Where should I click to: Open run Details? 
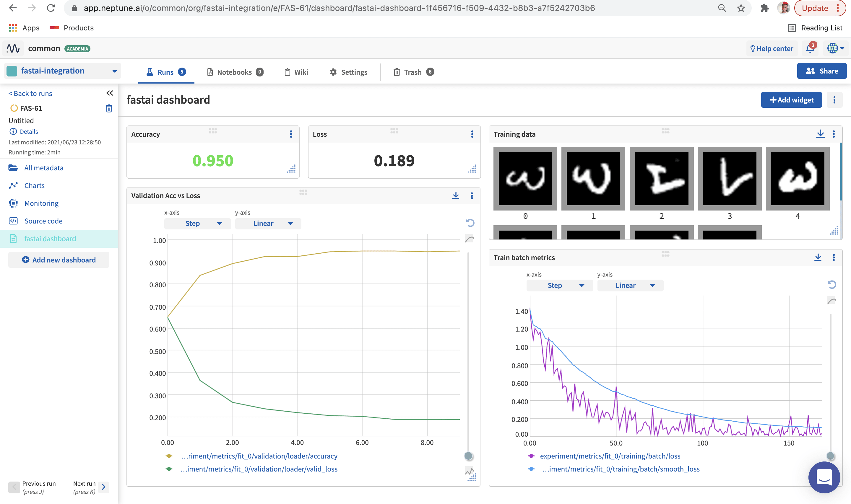click(x=24, y=131)
